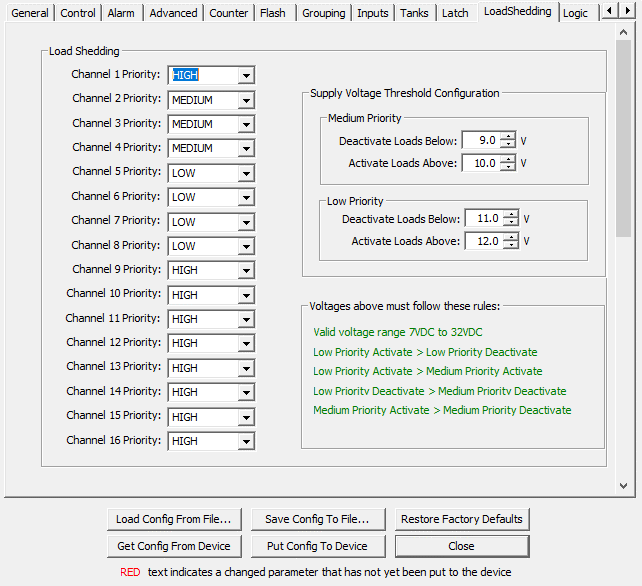Decrease Medium Priority Activate Loads Above value
642x586 pixels.
(x=509, y=167)
